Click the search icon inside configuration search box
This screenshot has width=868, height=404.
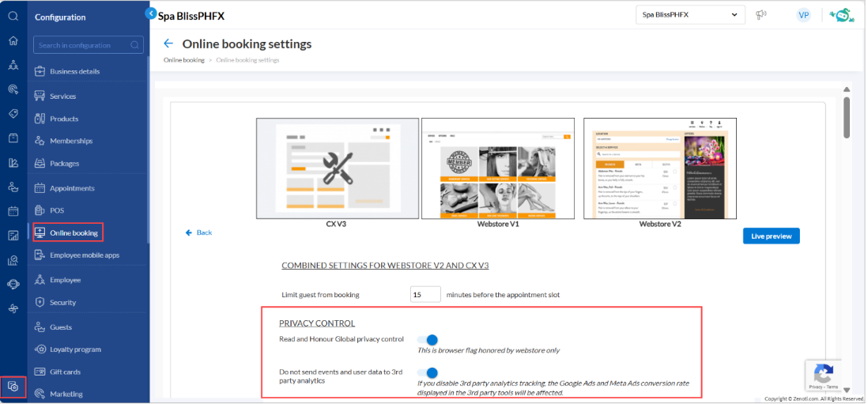coord(134,45)
